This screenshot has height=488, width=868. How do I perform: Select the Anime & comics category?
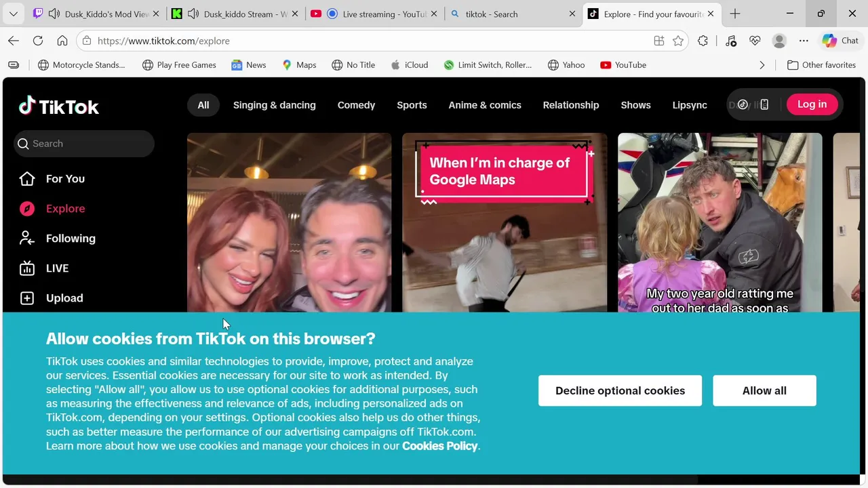coord(485,105)
